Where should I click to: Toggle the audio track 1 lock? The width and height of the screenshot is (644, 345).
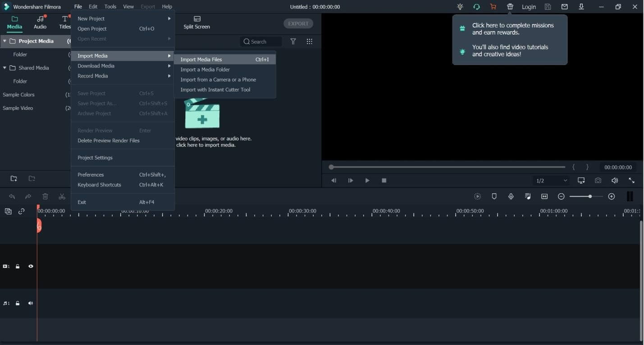point(18,304)
